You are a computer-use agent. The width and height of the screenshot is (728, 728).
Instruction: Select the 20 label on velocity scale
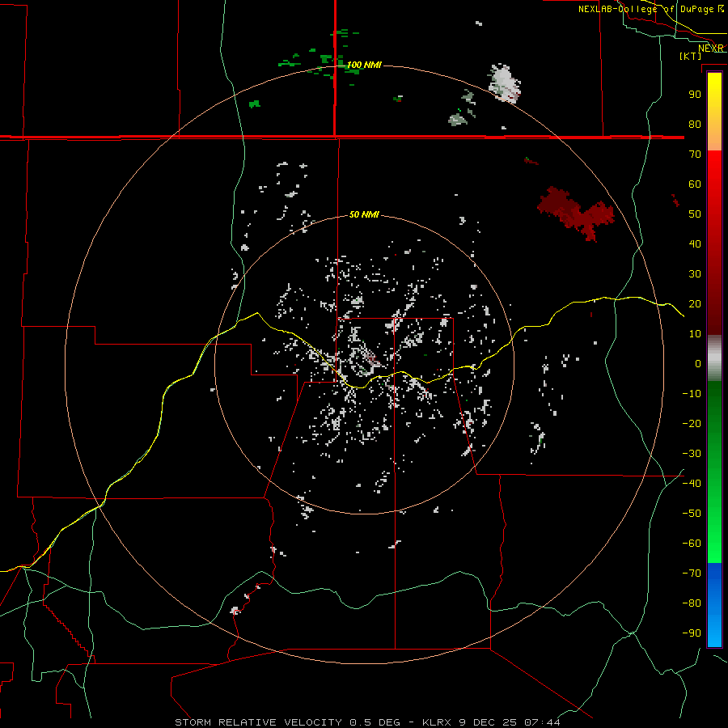[695, 303]
